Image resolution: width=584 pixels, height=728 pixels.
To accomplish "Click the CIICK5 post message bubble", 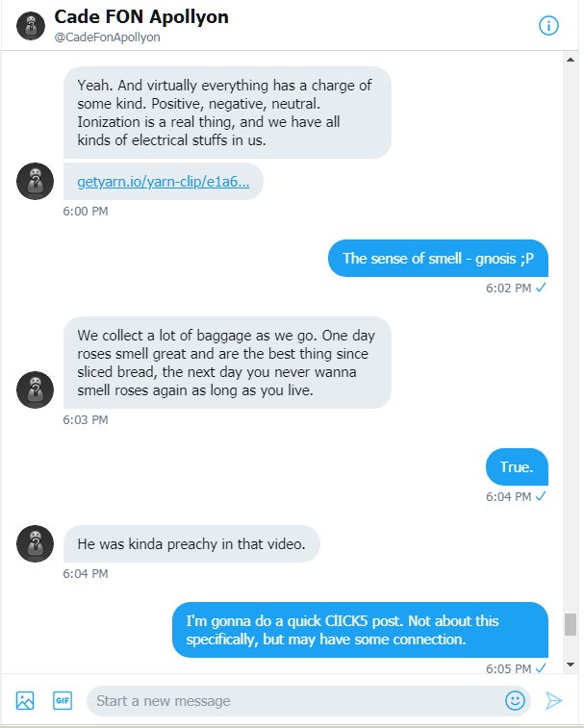I will (360, 630).
